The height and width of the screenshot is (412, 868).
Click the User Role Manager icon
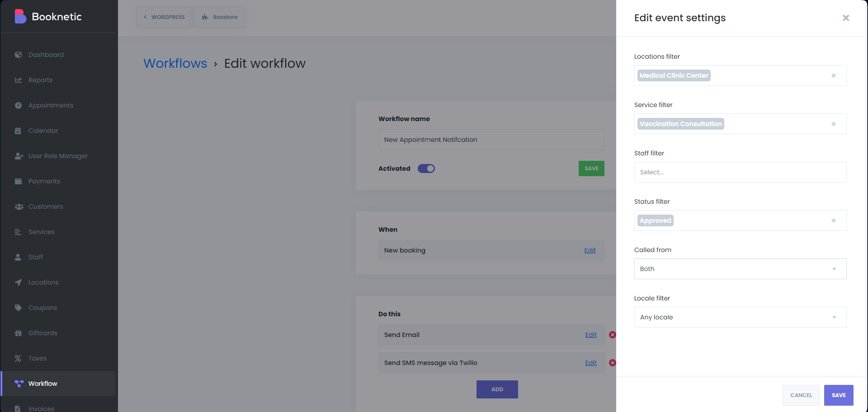click(19, 156)
